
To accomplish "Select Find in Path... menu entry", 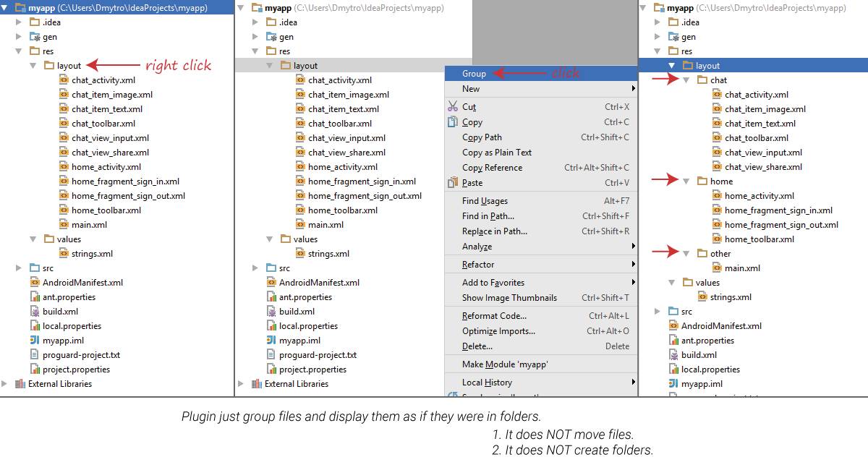I will 540,216.
